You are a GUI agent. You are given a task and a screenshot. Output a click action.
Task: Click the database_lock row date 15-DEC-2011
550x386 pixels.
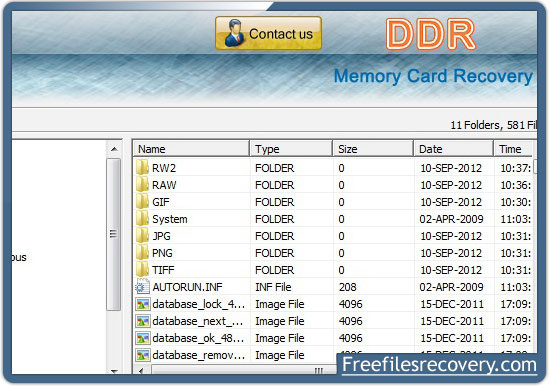click(452, 304)
